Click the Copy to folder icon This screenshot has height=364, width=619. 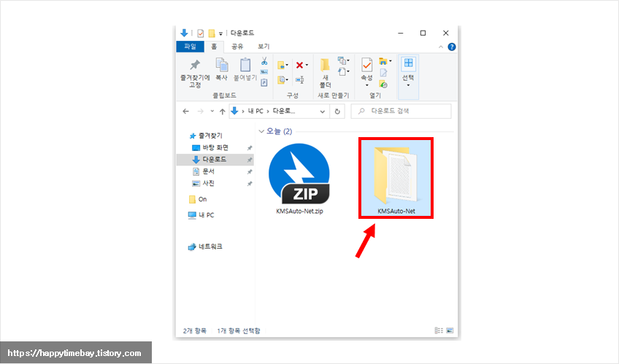[282, 80]
